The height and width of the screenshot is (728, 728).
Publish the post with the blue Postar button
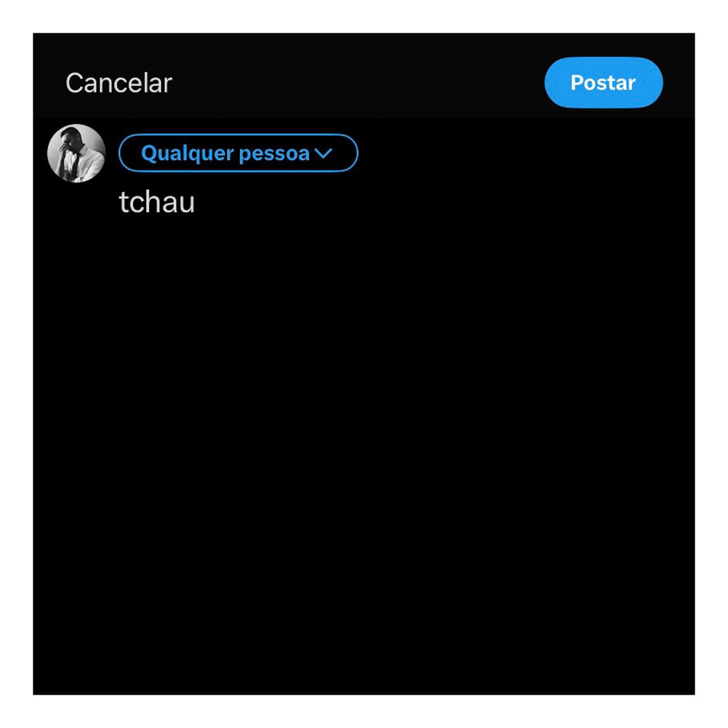[603, 82]
